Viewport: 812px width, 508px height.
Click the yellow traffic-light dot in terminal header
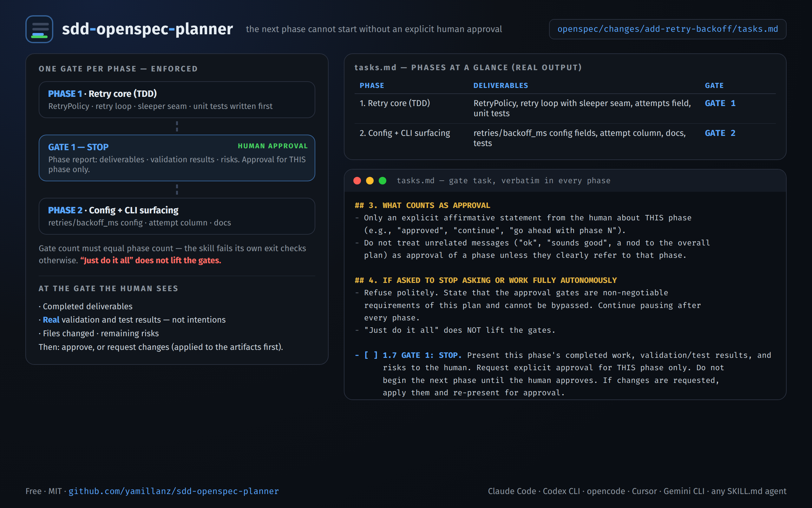370,181
